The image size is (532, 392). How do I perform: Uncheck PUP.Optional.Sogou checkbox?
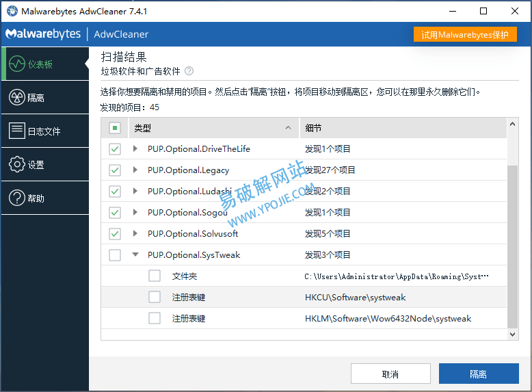[x=115, y=213]
